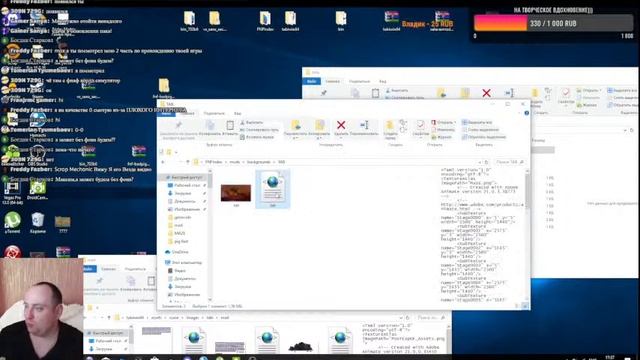Click Copy path in the front Explorer ribbon

pyautogui.click(x=260, y=130)
